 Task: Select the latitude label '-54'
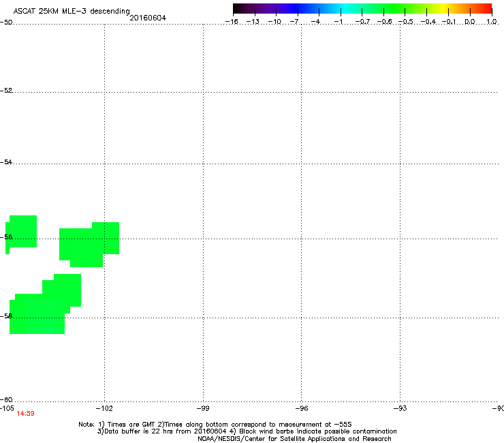click(x=6, y=162)
